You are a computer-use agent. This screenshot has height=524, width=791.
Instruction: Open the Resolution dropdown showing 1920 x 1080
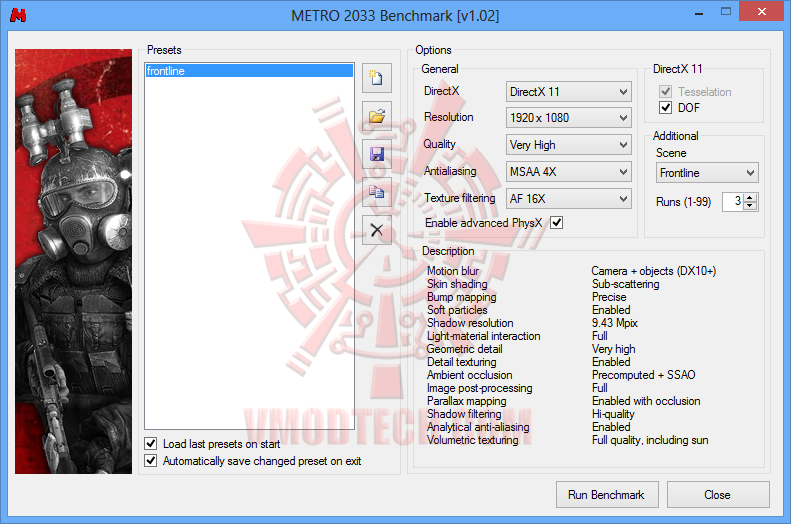(x=569, y=118)
